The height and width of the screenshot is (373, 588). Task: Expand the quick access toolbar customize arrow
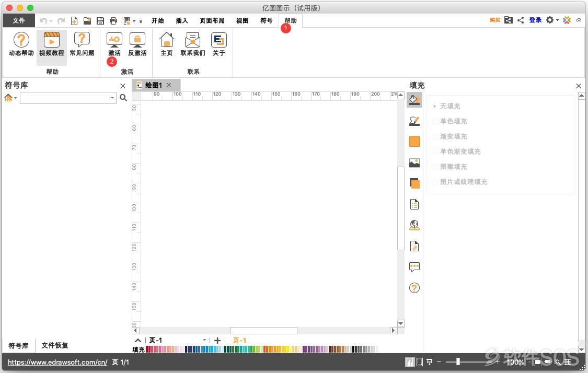point(141,21)
